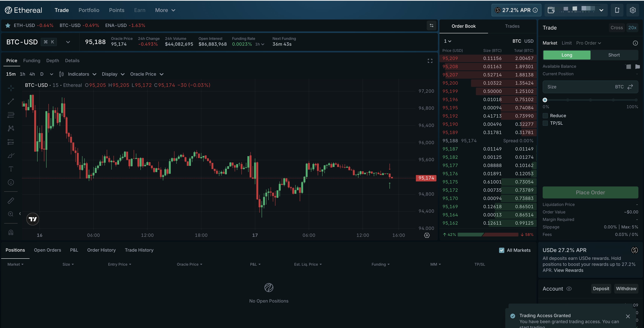Image resolution: width=644 pixels, height=328 pixels.
Task: Select the Short side button
Action: click(614, 55)
